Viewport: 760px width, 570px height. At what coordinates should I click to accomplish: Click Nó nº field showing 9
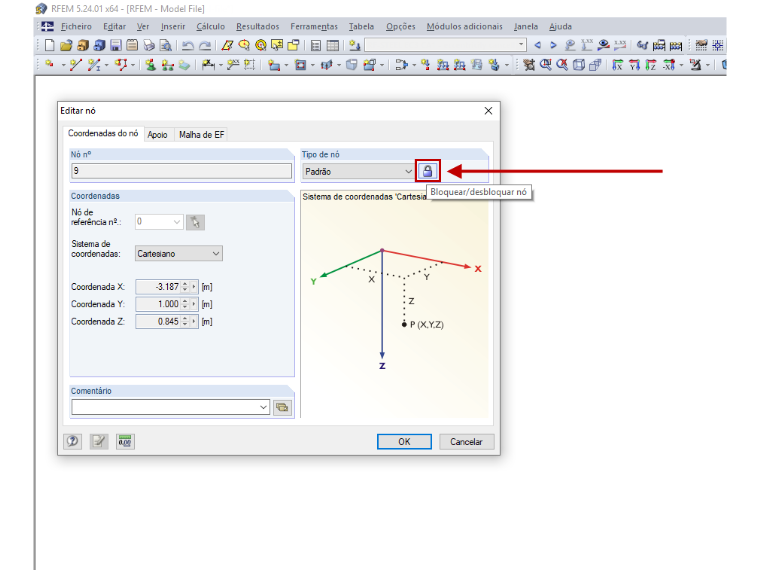coord(182,171)
